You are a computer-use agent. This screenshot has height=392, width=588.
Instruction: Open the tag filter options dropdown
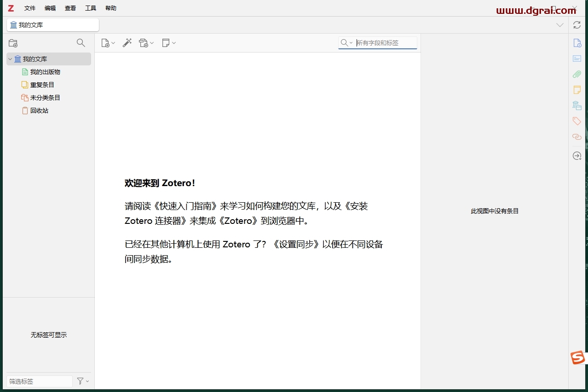(82, 381)
